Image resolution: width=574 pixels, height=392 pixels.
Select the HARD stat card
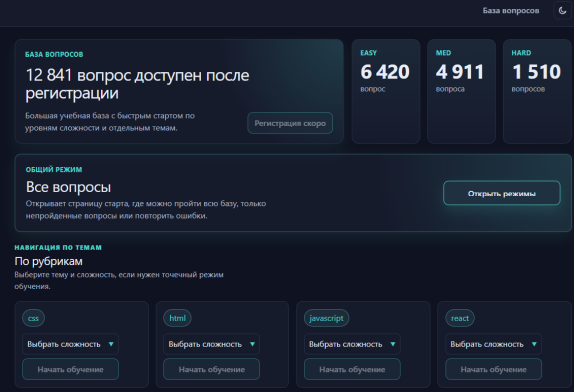coord(537,91)
